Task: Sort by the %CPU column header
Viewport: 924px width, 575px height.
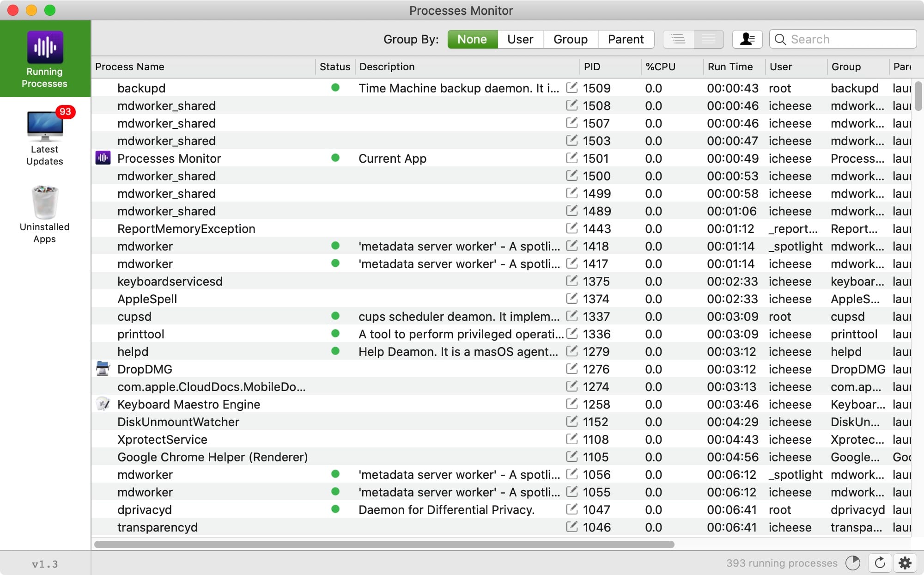Action: click(672, 67)
